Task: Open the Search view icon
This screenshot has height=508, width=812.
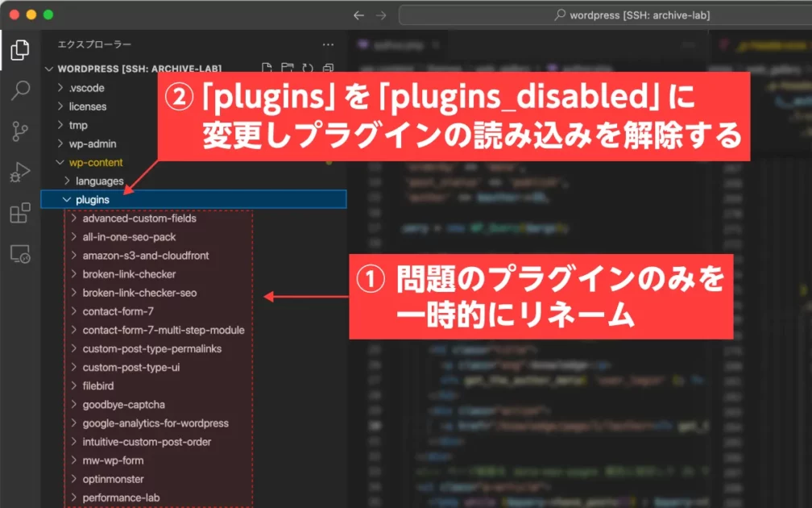Action: tap(19, 90)
